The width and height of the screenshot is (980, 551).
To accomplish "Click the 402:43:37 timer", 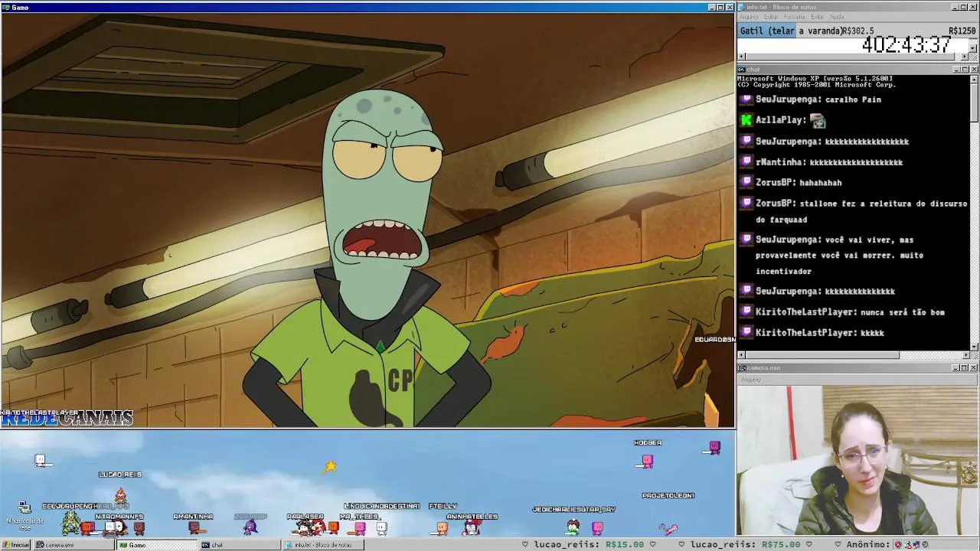I will [906, 44].
